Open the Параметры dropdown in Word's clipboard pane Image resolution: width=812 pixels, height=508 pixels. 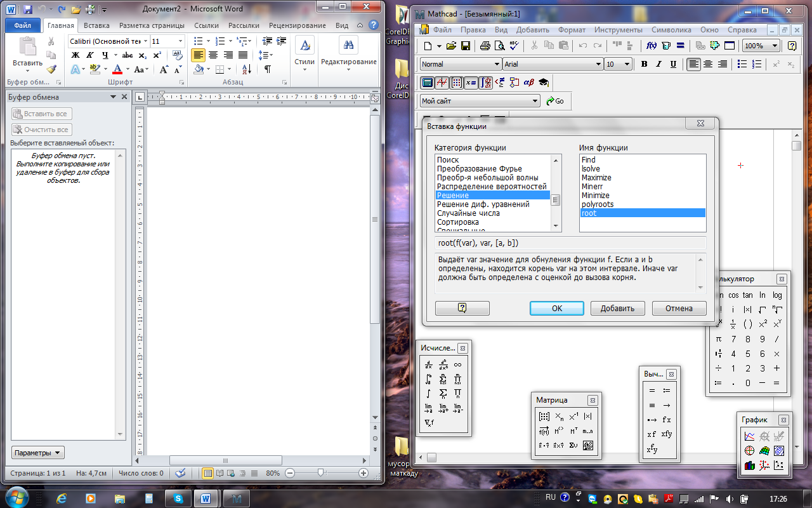tap(38, 453)
